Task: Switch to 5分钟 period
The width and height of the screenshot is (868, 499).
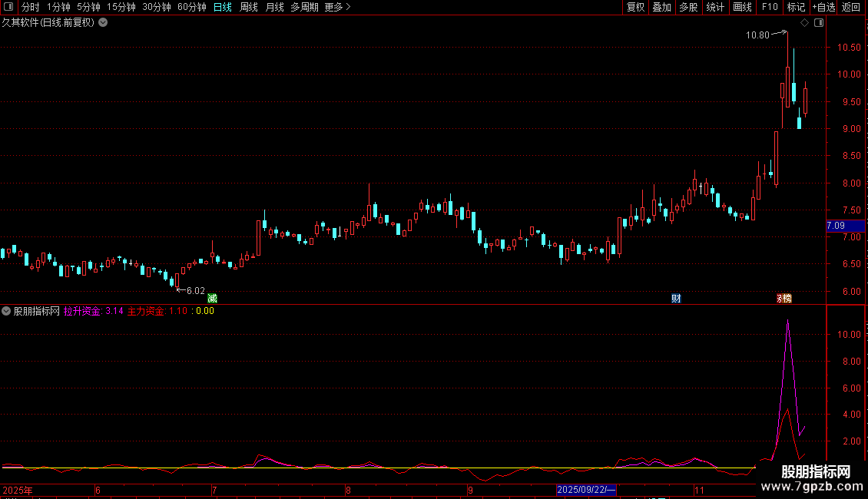Action: (88, 7)
